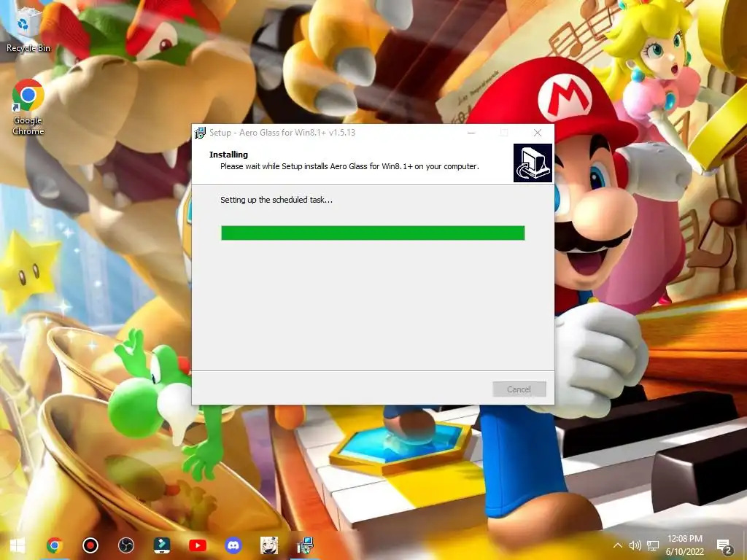Open Discord from the taskbar

233,545
